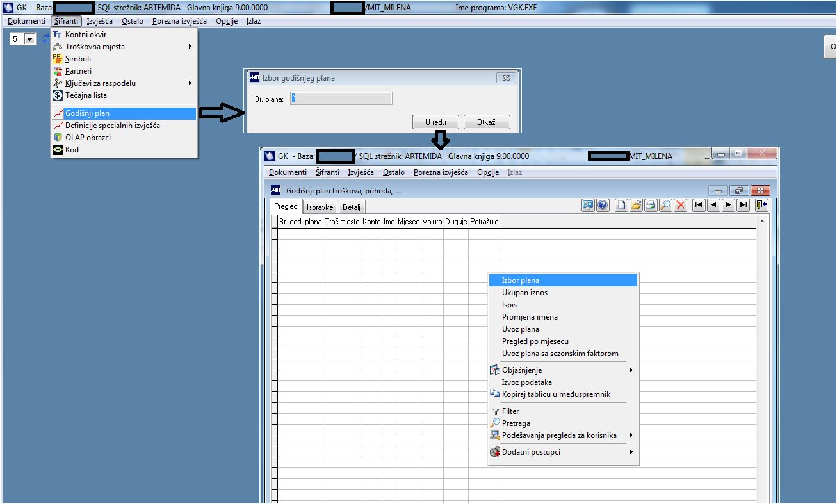Go to the previous record arrow
This screenshot has height=504, width=837.
click(714, 205)
